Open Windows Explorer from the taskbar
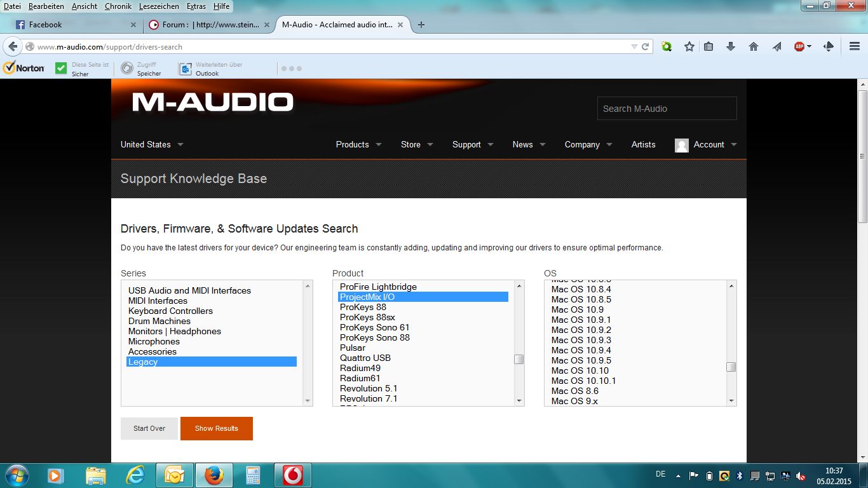Viewport: 868px width, 488px height. point(96,475)
